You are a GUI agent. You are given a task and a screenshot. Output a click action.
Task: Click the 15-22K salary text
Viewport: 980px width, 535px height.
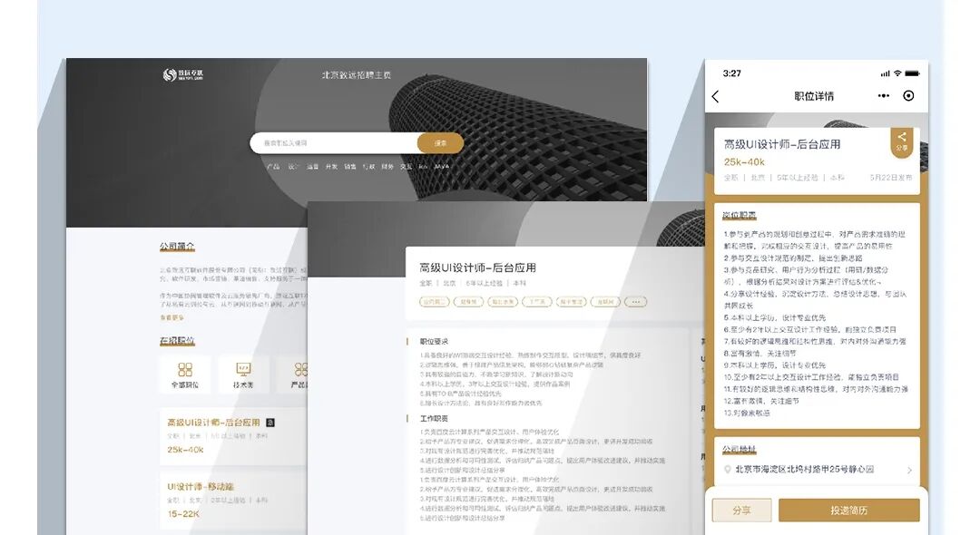point(183,514)
